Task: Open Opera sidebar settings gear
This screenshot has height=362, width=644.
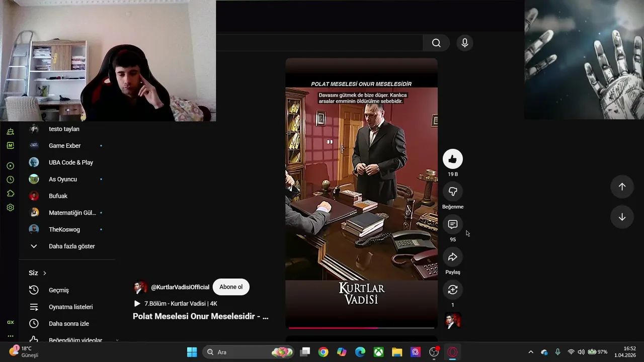Action: (x=10, y=208)
